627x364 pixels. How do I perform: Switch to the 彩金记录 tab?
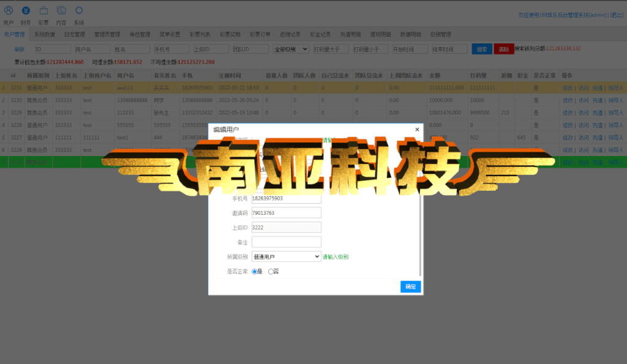pos(320,34)
